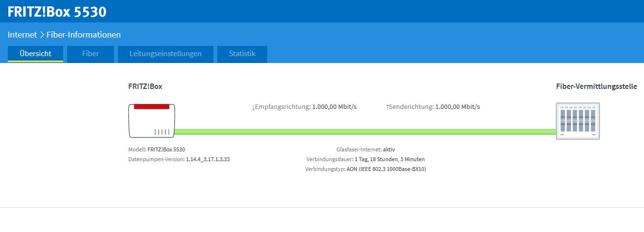The image size is (644, 232).
Task: Click the Internet breadcrumb link
Action: 23,35
